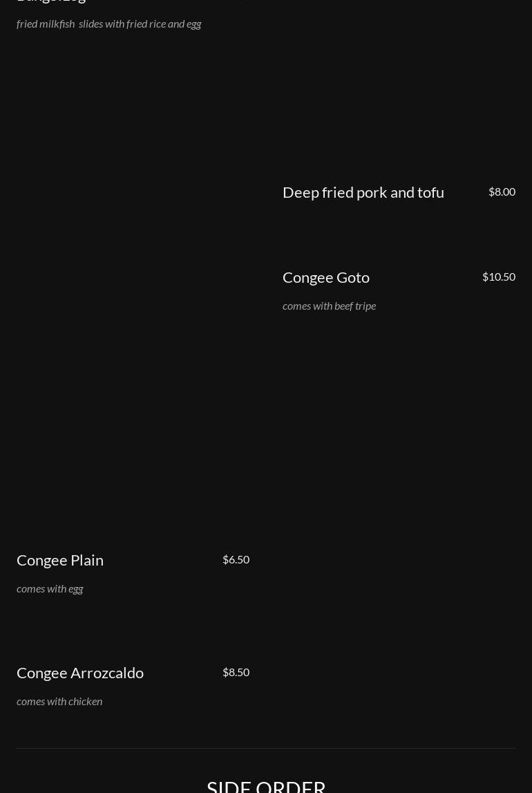The height and width of the screenshot is (793, 532).
Task: Click the words 'beef tripe' under Congee Goto
Action: click(x=354, y=306)
